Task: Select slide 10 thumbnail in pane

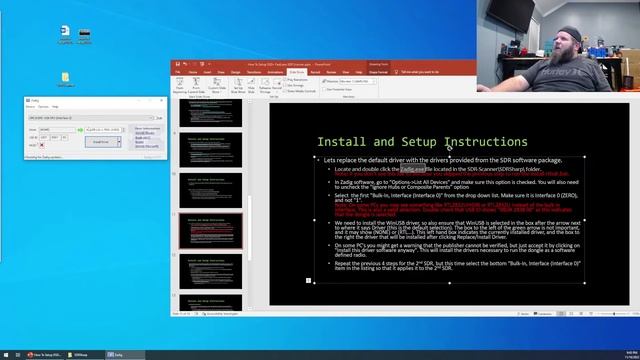Action: coord(211,190)
